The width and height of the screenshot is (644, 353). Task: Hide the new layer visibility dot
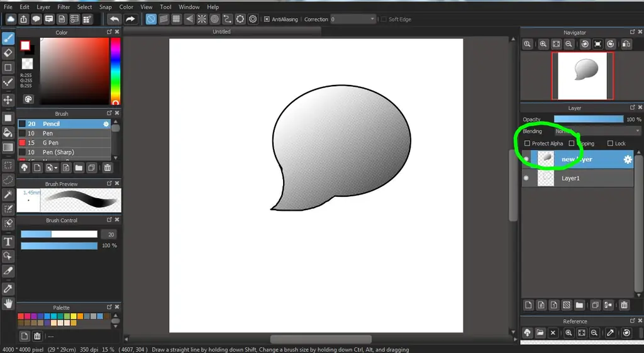point(526,159)
